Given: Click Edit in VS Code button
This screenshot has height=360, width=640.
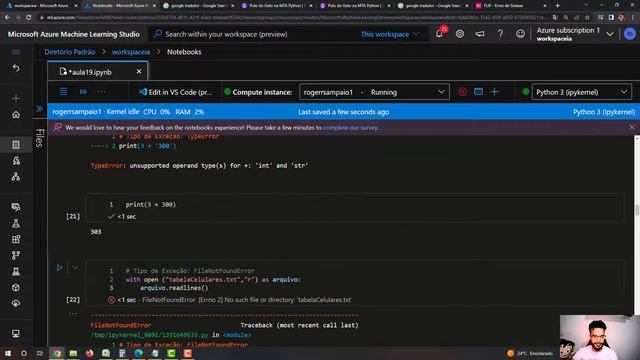Looking at the screenshot, I should coord(176,92).
